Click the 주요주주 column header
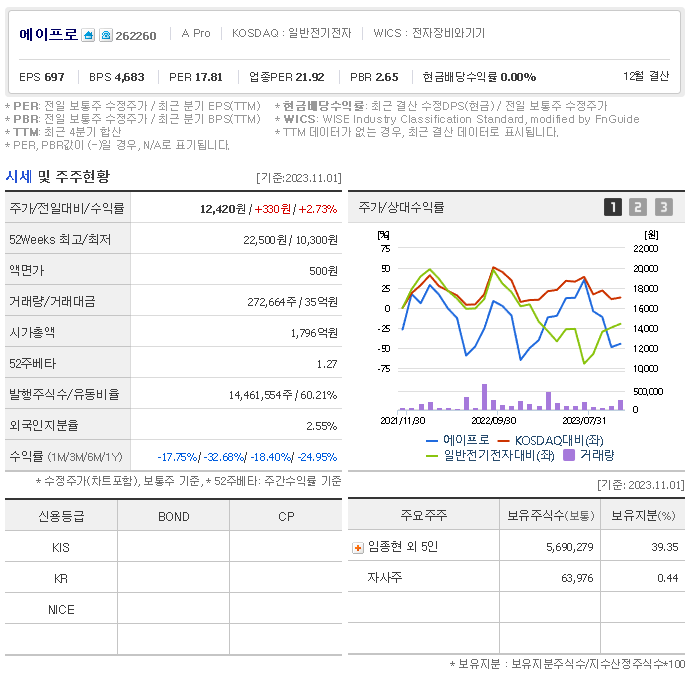 pyautogui.click(x=423, y=515)
